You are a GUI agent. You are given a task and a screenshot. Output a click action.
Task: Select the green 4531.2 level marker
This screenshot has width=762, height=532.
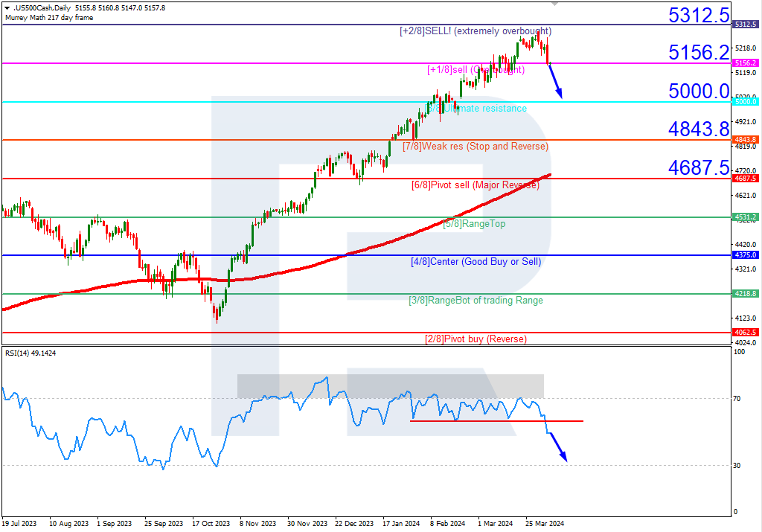(x=746, y=217)
